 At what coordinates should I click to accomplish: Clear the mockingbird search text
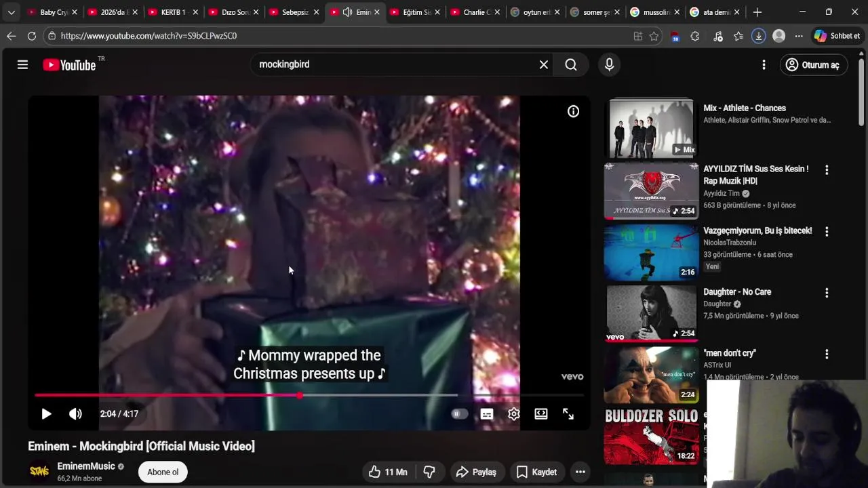coord(543,64)
